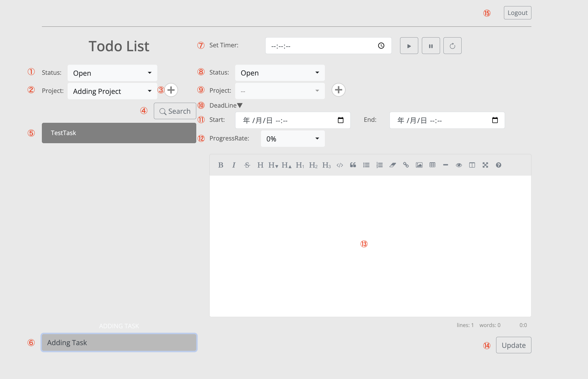Create a link using the link icon
Viewport: 588px width, 379px height.
click(x=406, y=165)
